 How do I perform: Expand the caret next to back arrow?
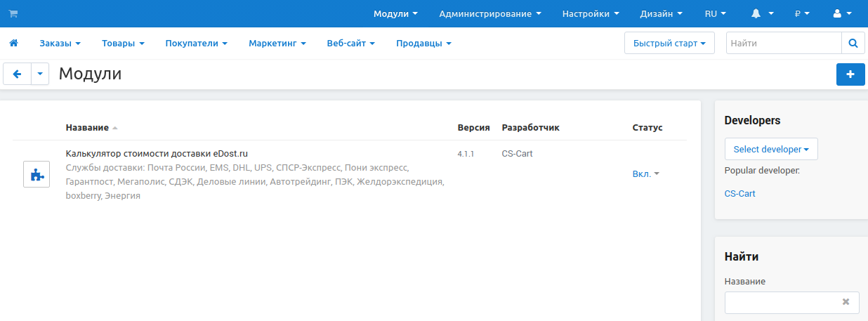click(x=40, y=74)
